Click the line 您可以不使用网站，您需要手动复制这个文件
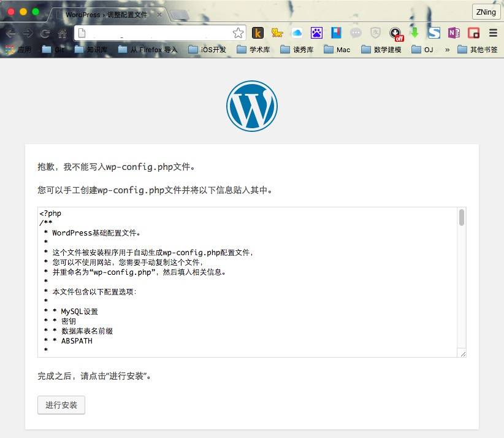This screenshot has width=504, height=438. pos(128,263)
